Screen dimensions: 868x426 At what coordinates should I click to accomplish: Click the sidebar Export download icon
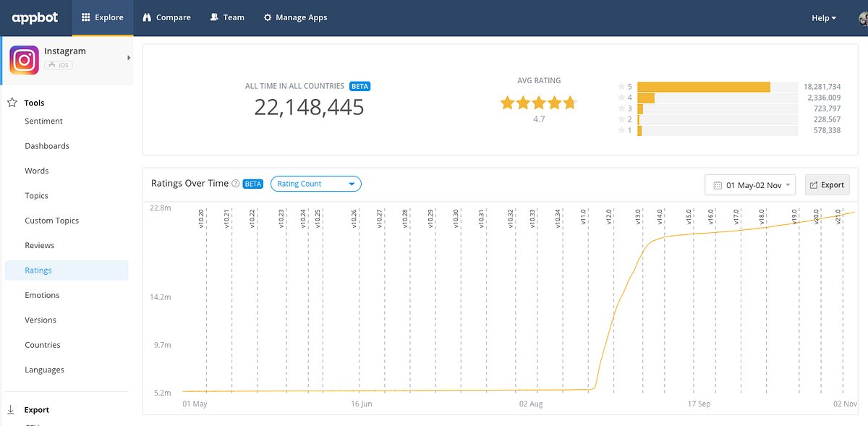[11, 410]
